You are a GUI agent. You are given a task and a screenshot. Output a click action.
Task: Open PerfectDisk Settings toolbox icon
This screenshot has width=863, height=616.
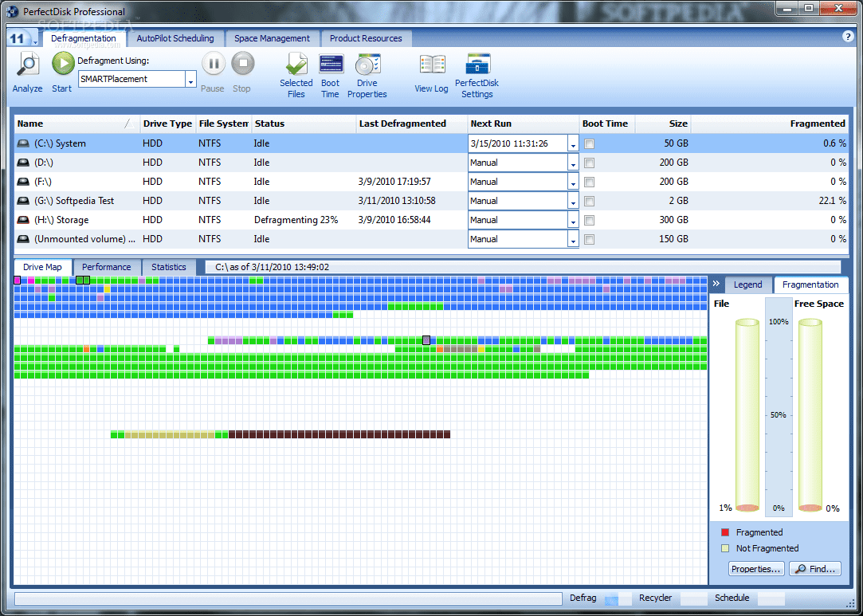(478, 64)
